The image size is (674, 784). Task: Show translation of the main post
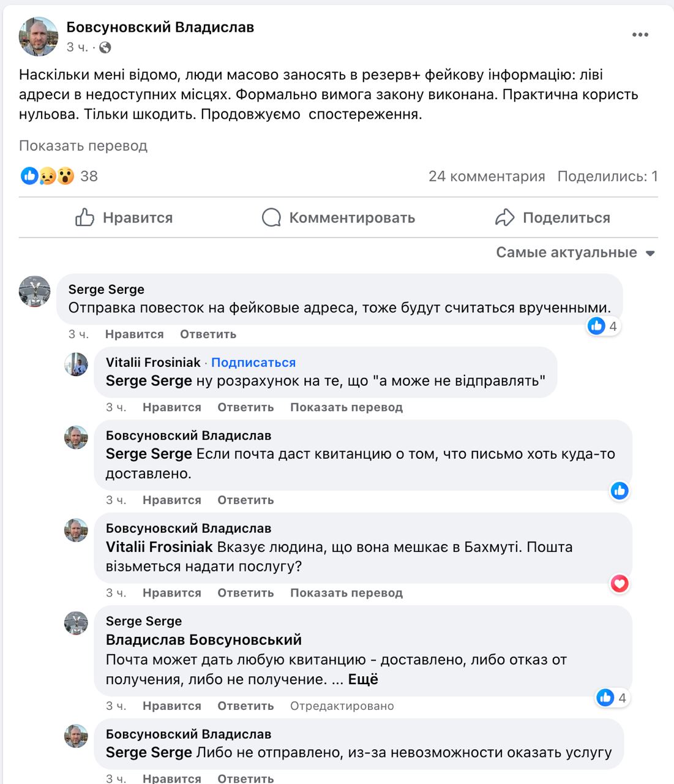(x=83, y=146)
